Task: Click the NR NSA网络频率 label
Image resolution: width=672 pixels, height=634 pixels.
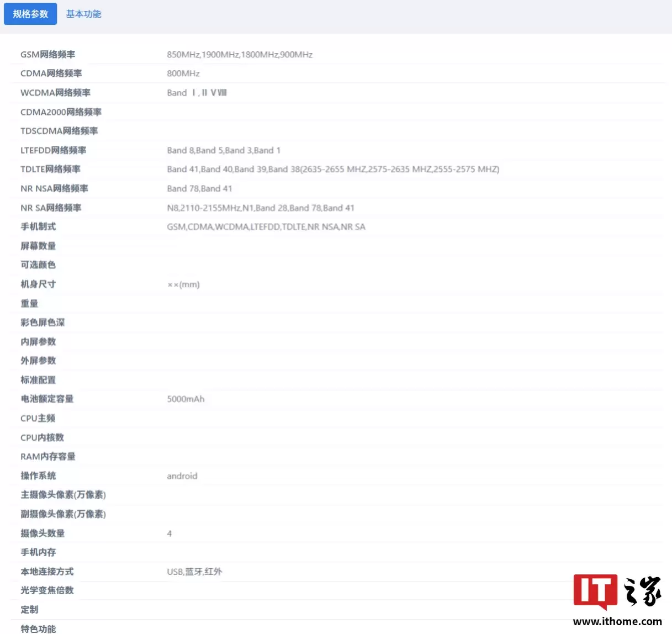Action: click(x=54, y=188)
